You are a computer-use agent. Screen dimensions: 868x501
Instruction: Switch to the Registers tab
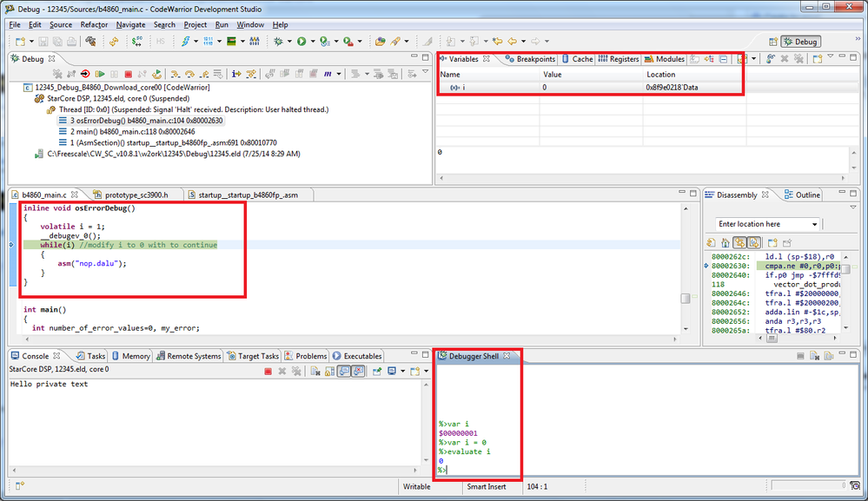[x=619, y=59]
